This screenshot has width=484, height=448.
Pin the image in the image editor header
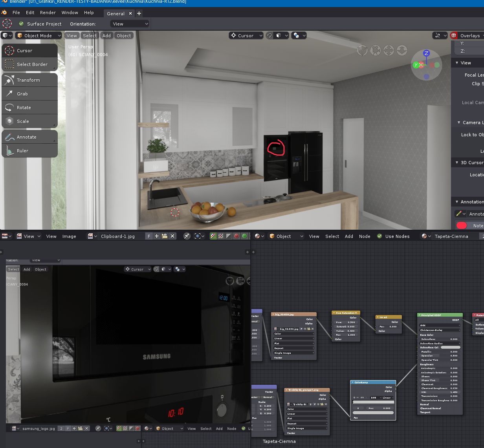187,236
